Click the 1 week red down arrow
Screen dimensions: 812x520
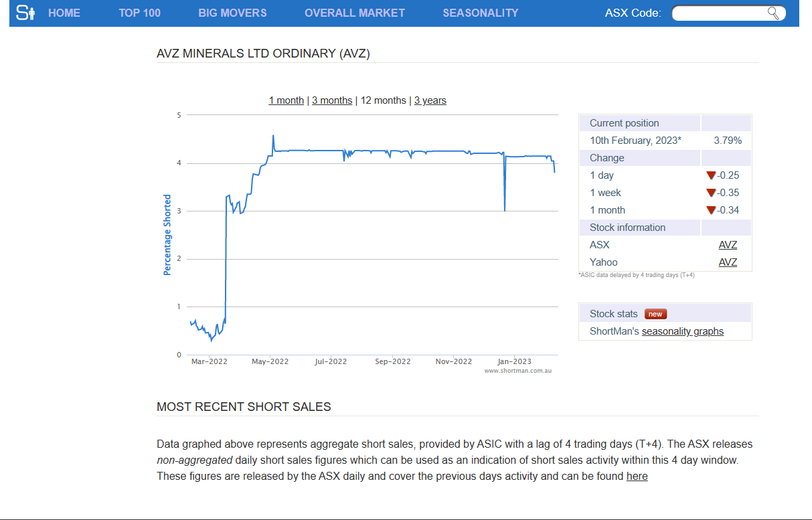(x=711, y=193)
